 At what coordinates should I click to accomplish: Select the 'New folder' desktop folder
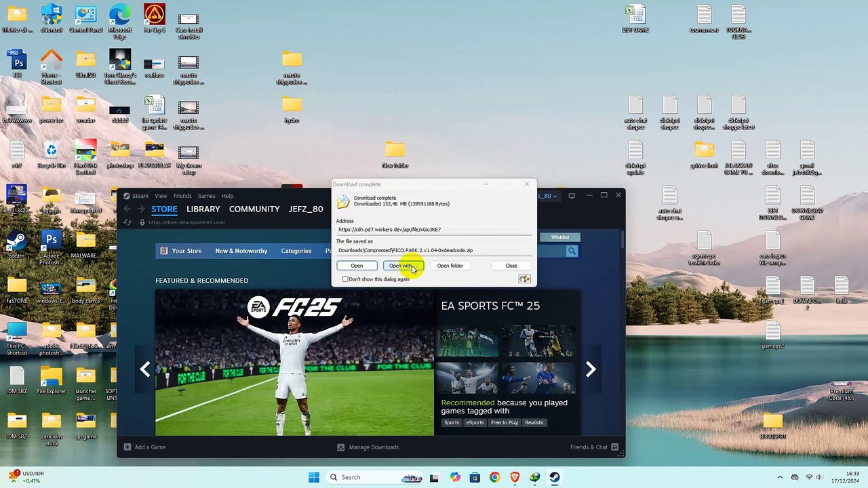(x=395, y=155)
